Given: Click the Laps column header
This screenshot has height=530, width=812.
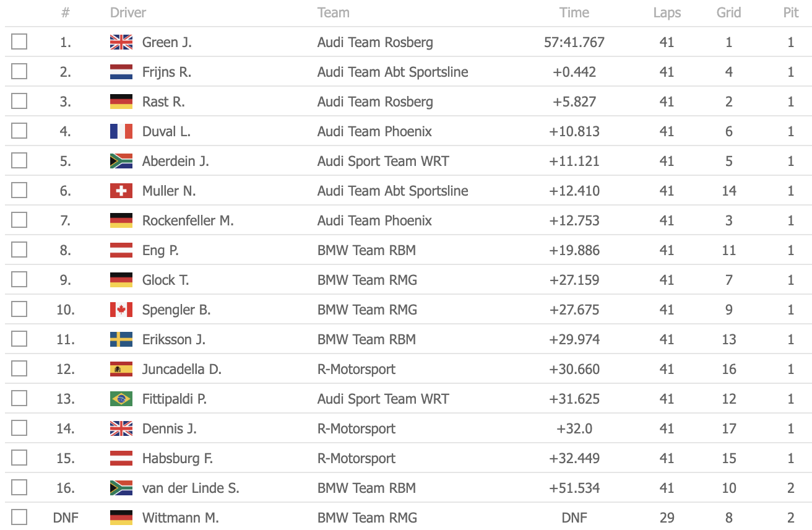Looking at the screenshot, I should (667, 12).
